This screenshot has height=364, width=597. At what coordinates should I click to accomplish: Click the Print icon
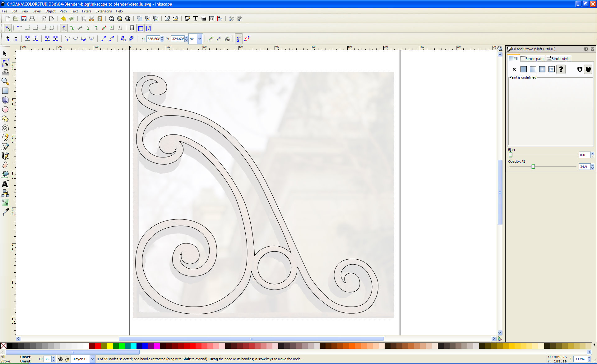[32, 19]
